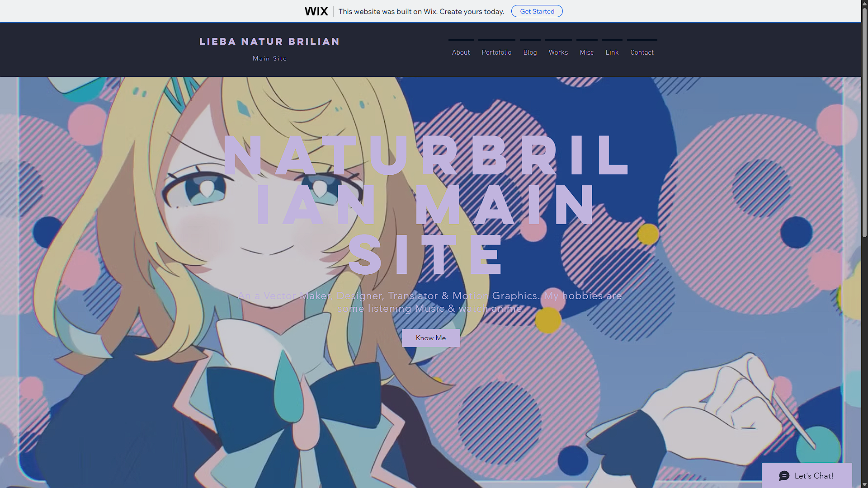Click the Wix logo in banner

point(316,11)
